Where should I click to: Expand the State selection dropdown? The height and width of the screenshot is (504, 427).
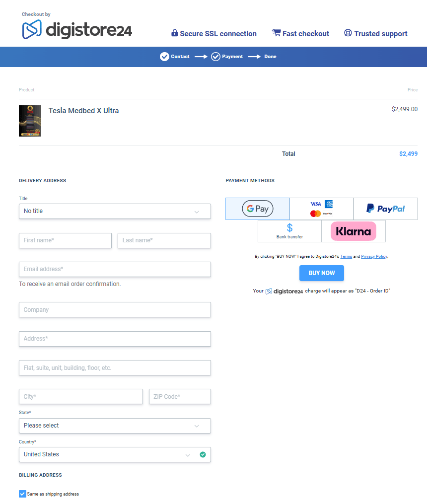(x=115, y=426)
